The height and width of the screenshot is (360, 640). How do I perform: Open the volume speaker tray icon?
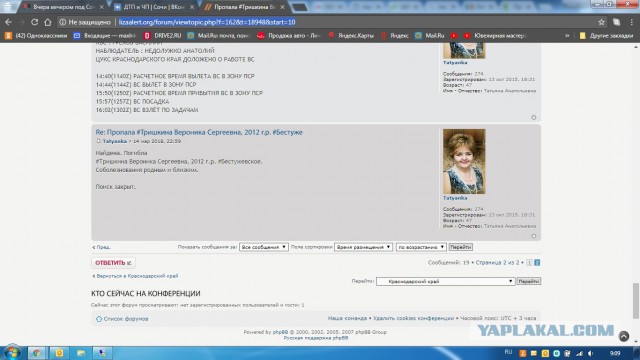point(591,353)
